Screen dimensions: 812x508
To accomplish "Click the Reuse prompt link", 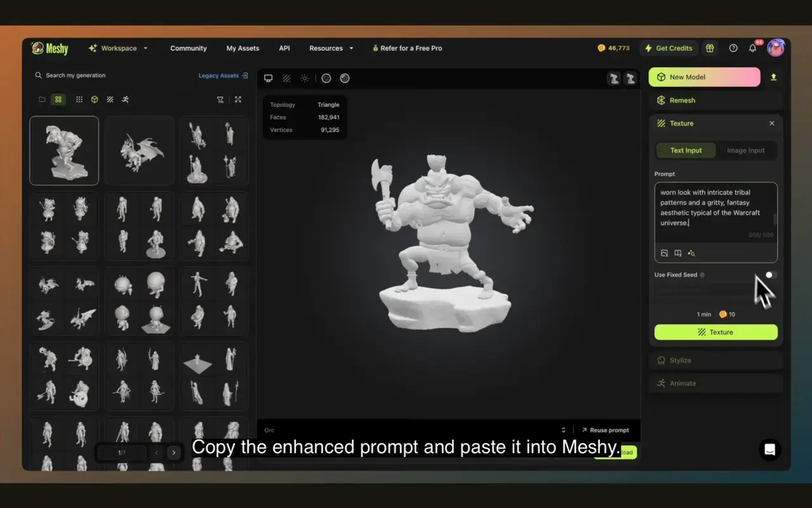I will (605, 430).
